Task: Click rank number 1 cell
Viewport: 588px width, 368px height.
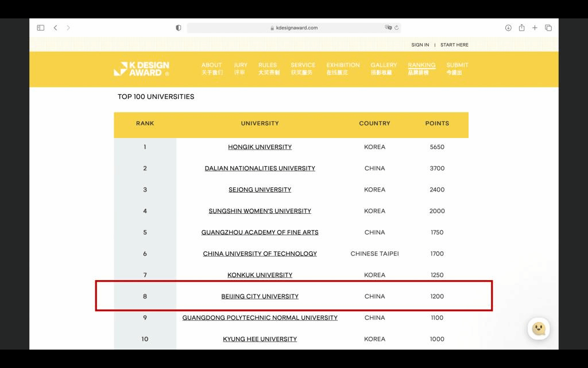Action: [145, 147]
